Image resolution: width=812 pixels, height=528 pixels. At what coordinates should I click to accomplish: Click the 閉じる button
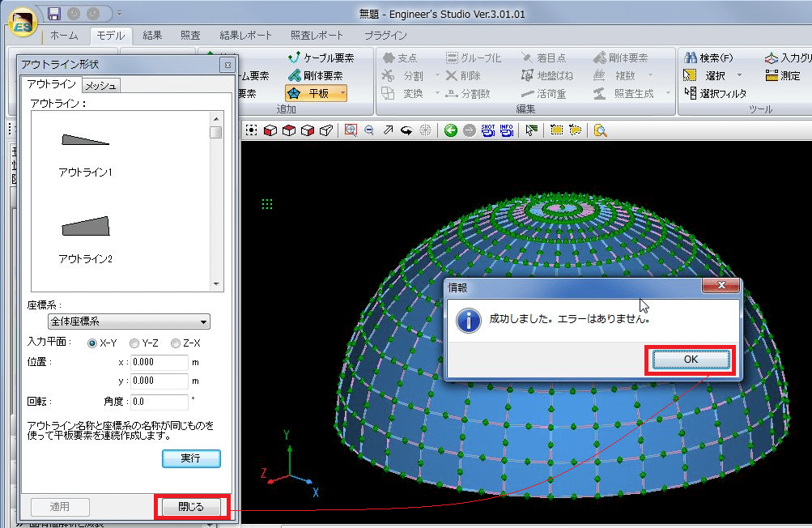point(190,507)
